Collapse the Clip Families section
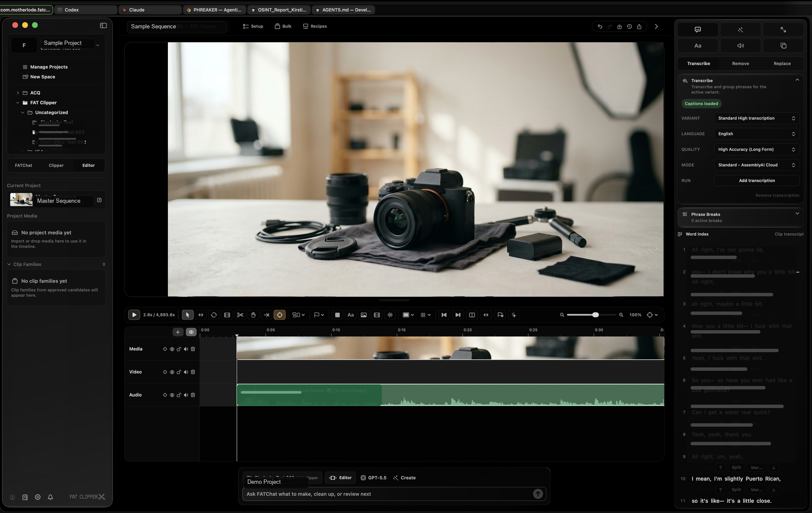 9,265
